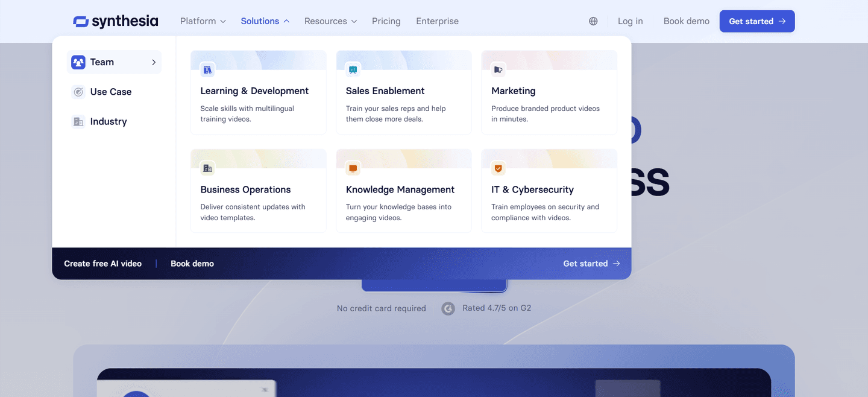868x397 pixels.
Task: Open the IT & Cybersecurity card
Action: (x=549, y=191)
